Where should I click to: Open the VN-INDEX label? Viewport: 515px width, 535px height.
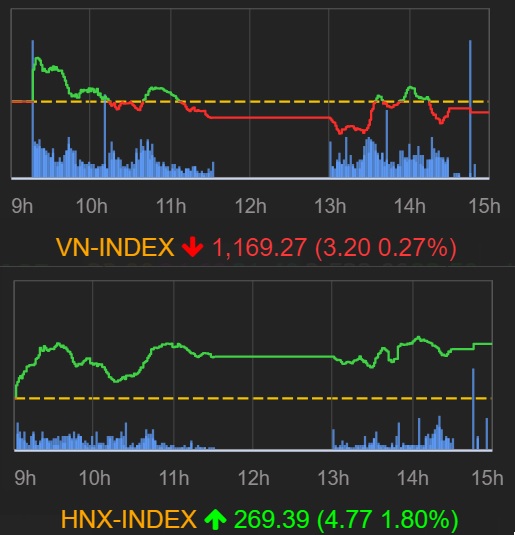point(115,247)
